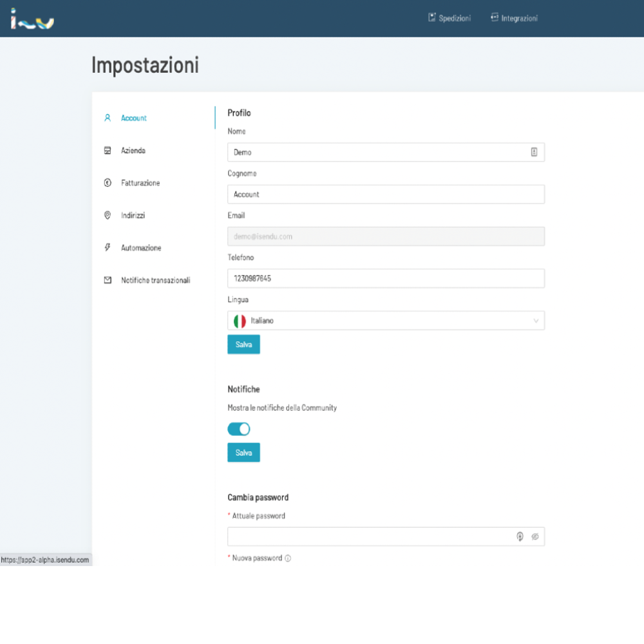This screenshot has height=644, width=644.
Task: Click the autofill icon in the Nome field
Action: point(534,152)
